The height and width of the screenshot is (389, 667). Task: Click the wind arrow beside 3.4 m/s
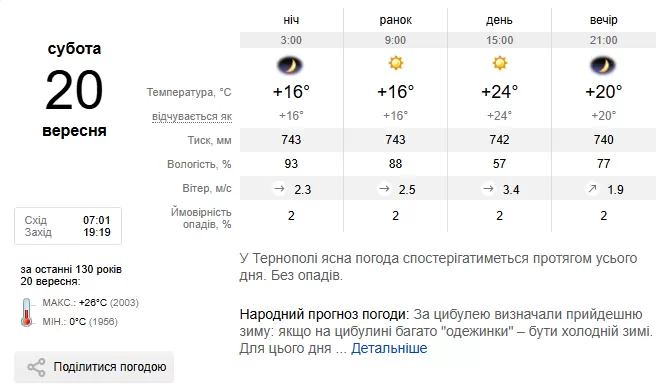click(488, 189)
